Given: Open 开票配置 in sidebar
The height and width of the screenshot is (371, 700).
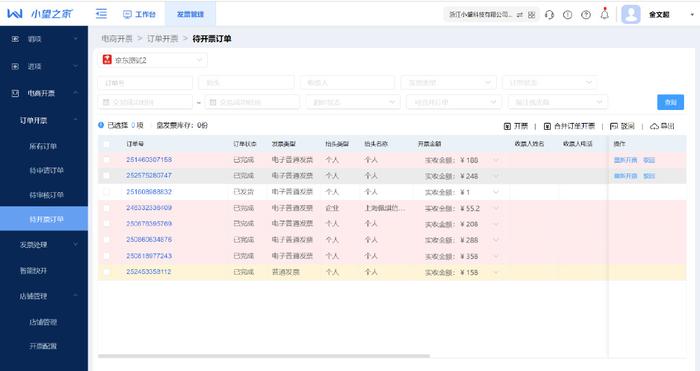Looking at the screenshot, I should (44, 346).
